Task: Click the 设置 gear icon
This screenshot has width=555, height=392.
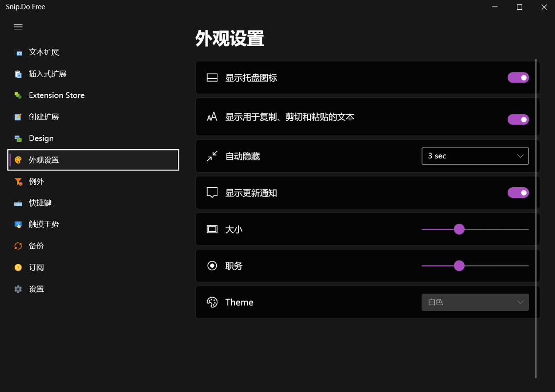Action: 18,289
